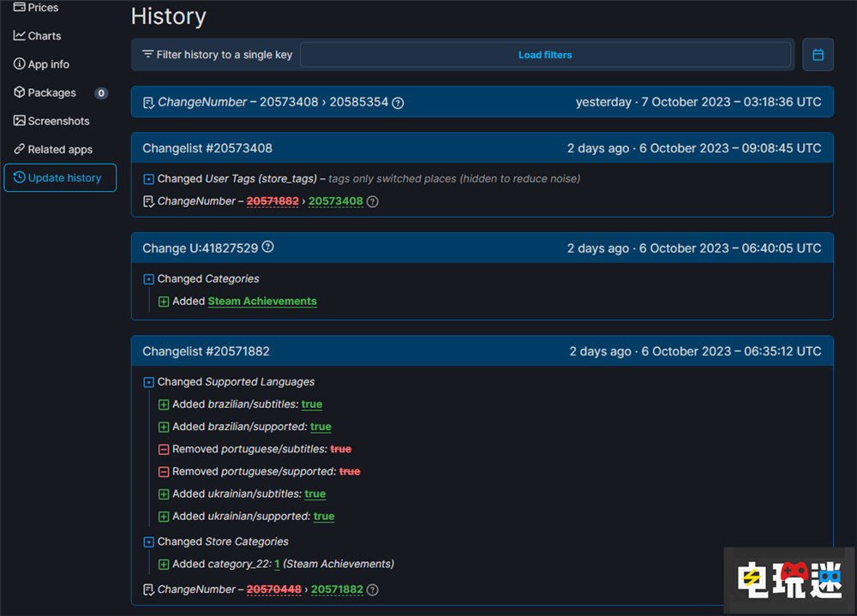The height and width of the screenshot is (616, 857).
Task: Click help icon next to 20573408 link
Action: point(373,201)
